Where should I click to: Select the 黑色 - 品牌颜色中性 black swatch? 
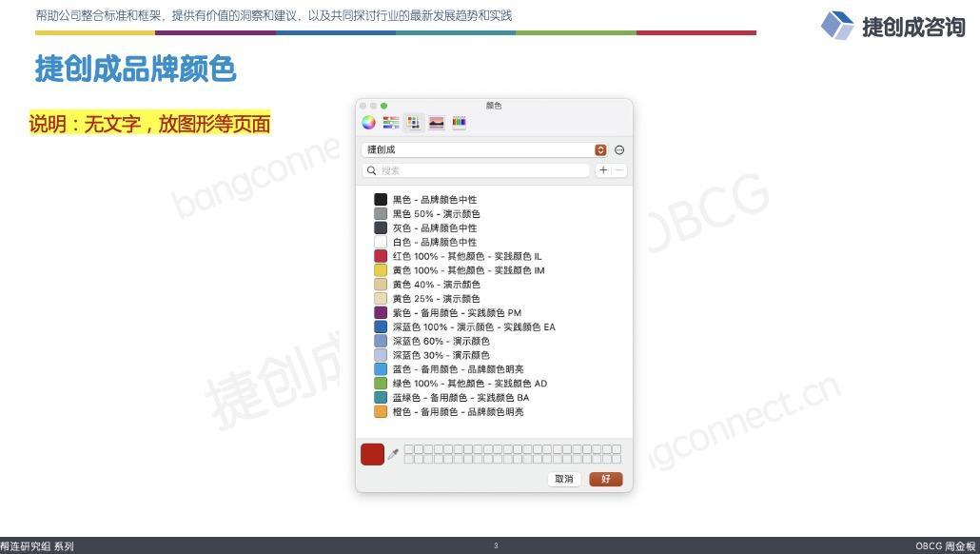tap(381, 200)
